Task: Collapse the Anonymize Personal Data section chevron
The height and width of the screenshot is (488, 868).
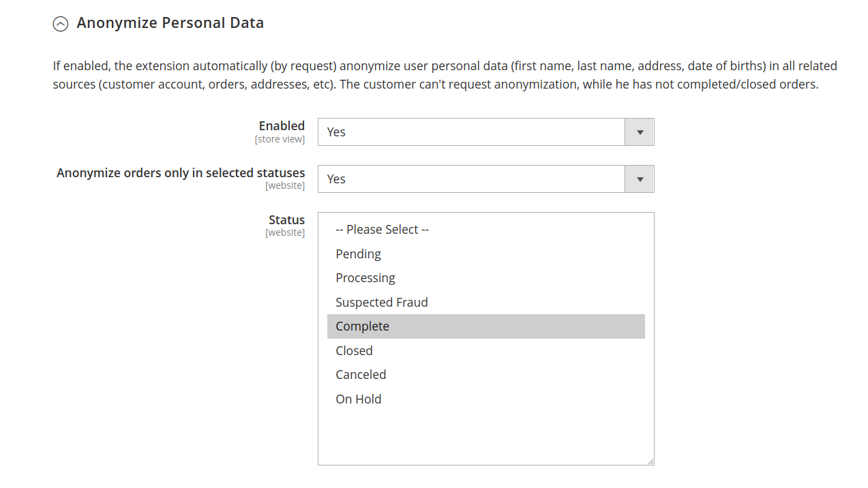Action: tap(60, 23)
